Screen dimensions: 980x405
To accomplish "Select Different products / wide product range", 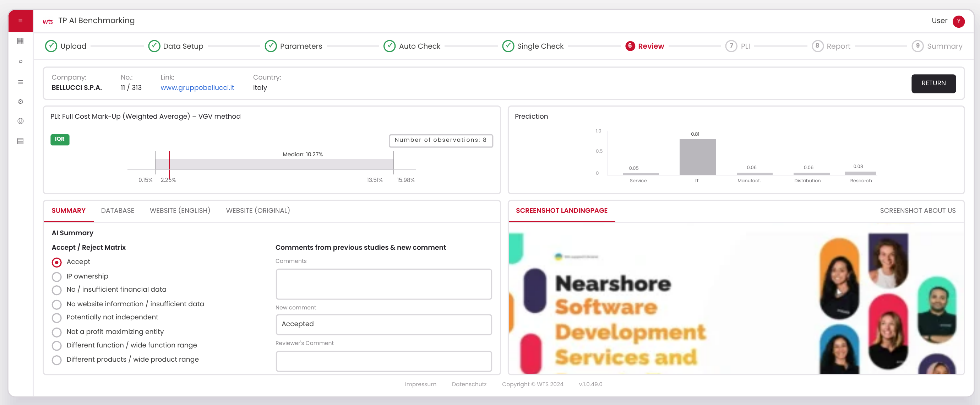I will pos(57,360).
